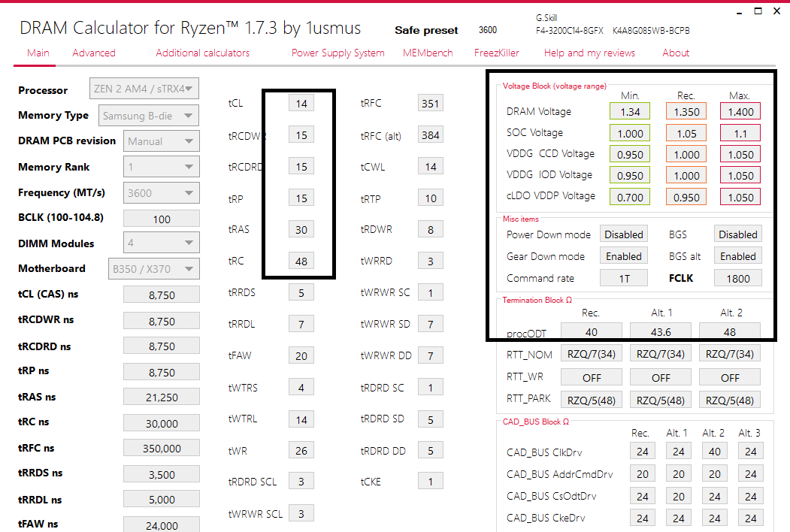790x532 pixels.
Task: Open Help and my reviews tab
Action: tap(589, 53)
